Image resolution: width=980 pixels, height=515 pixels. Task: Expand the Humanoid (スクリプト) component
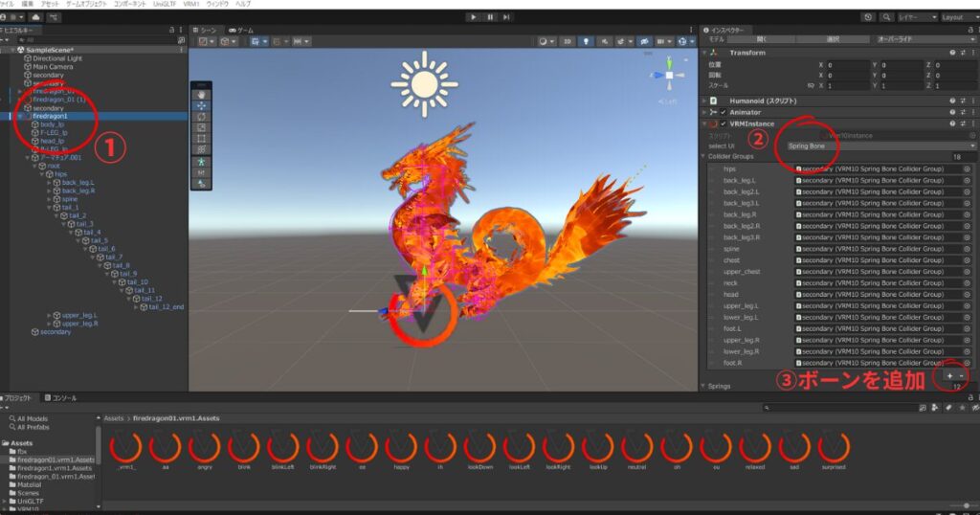coord(704,101)
